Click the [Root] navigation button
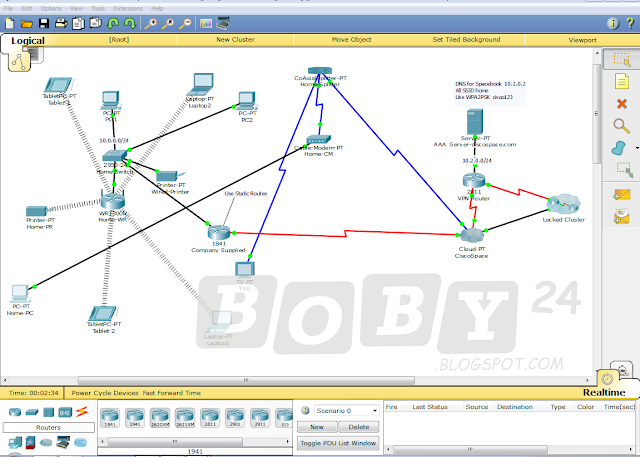 119,40
